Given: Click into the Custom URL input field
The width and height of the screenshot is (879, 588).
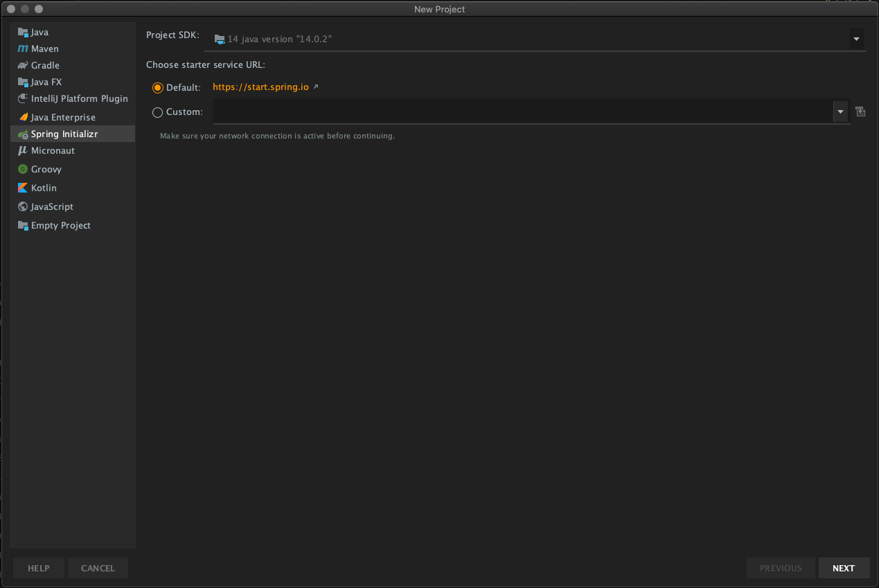Looking at the screenshot, I should (523, 112).
